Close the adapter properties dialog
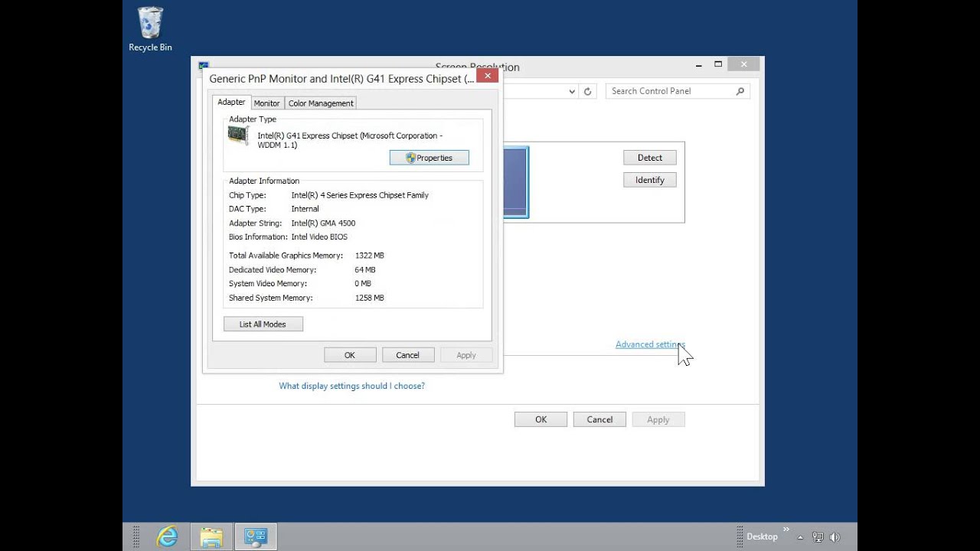This screenshot has width=980, height=551. click(488, 76)
